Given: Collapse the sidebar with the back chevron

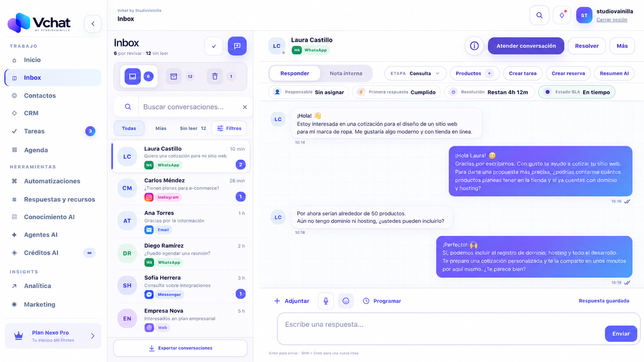Looking at the screenshot, I should point(93,24).
